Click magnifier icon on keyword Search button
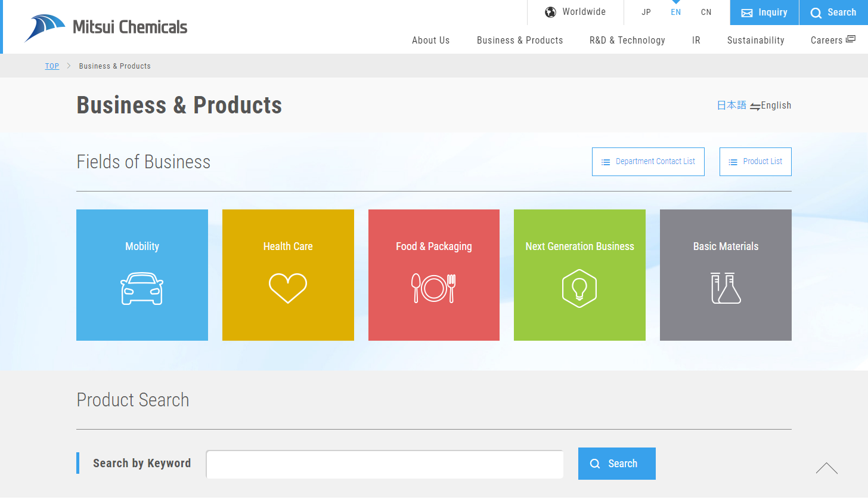 595,464
